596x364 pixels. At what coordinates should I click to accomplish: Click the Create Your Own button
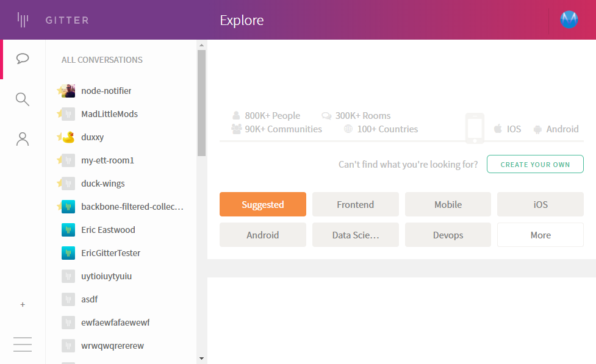[535, 164]
